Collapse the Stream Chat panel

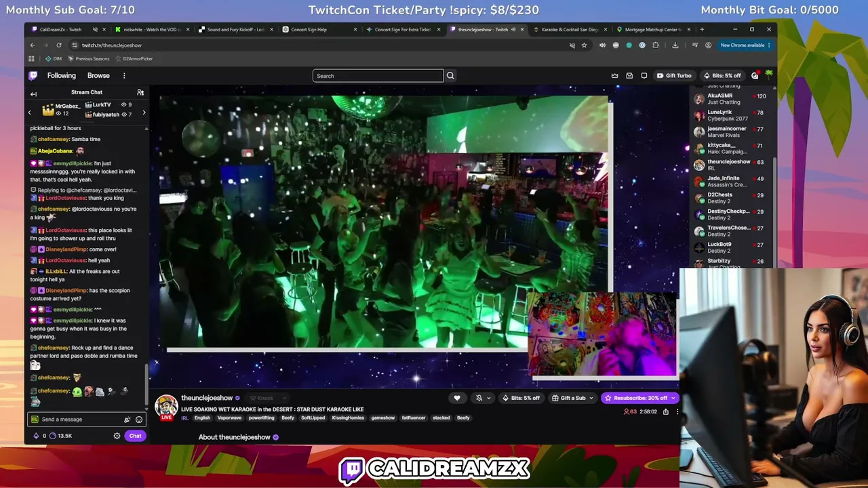33,94
